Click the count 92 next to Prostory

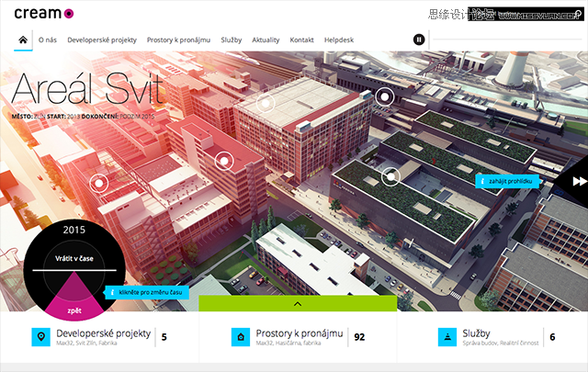tap(359, 337)
